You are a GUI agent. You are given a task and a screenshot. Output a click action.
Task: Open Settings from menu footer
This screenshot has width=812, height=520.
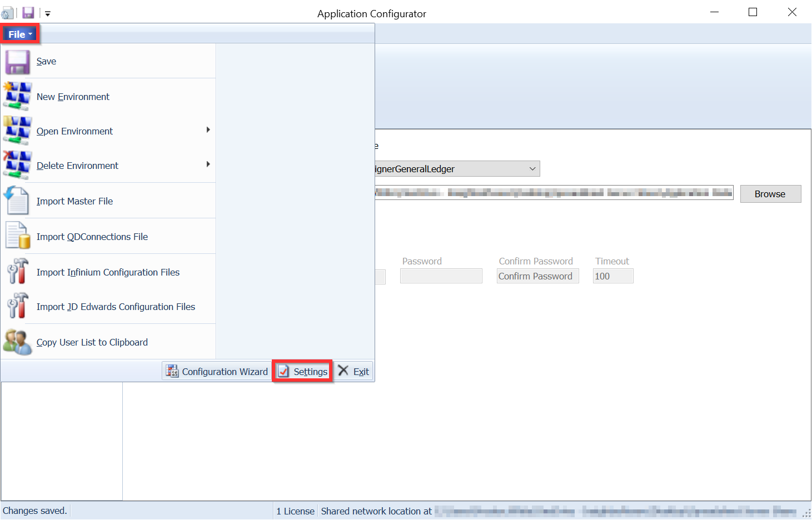pos(302,371)
